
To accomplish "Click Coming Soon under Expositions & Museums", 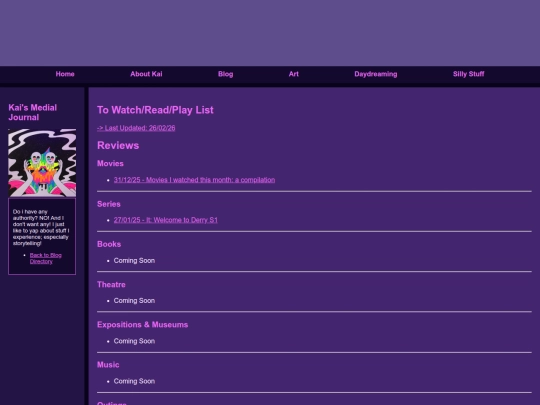I will (134, 341).
